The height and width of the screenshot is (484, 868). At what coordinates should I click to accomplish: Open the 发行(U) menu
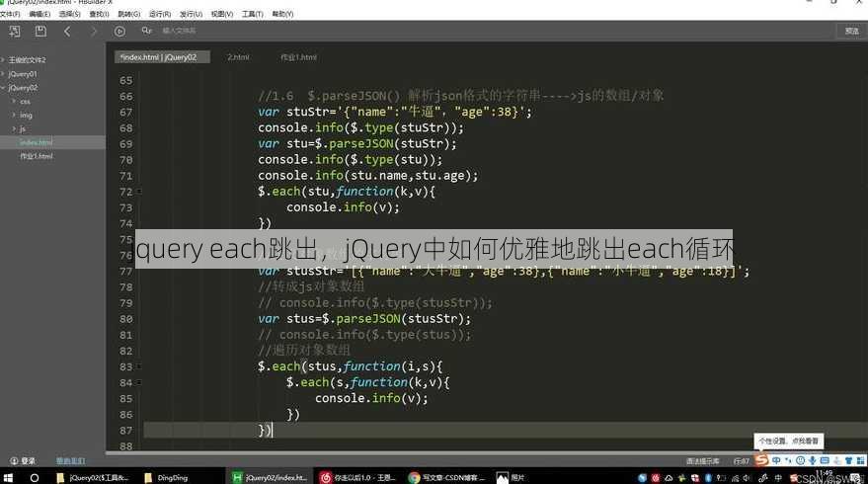pos(191,14)
